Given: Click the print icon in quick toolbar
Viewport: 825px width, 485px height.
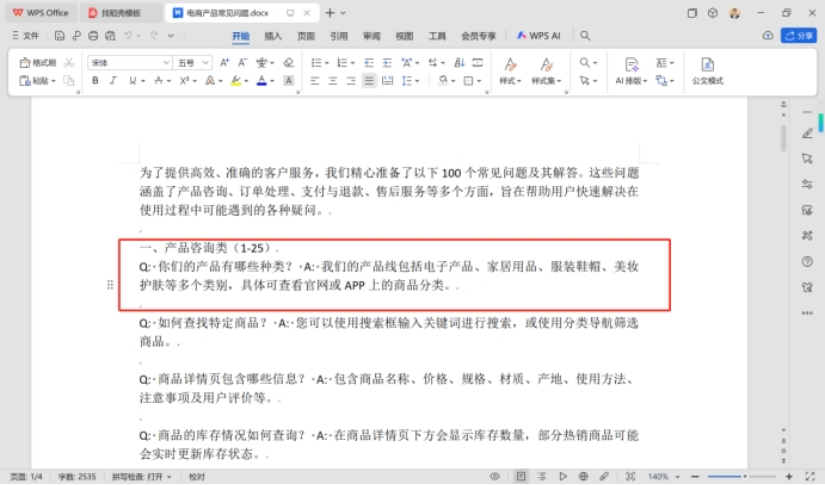Looking at the screenshot, I should coord(93,35).
